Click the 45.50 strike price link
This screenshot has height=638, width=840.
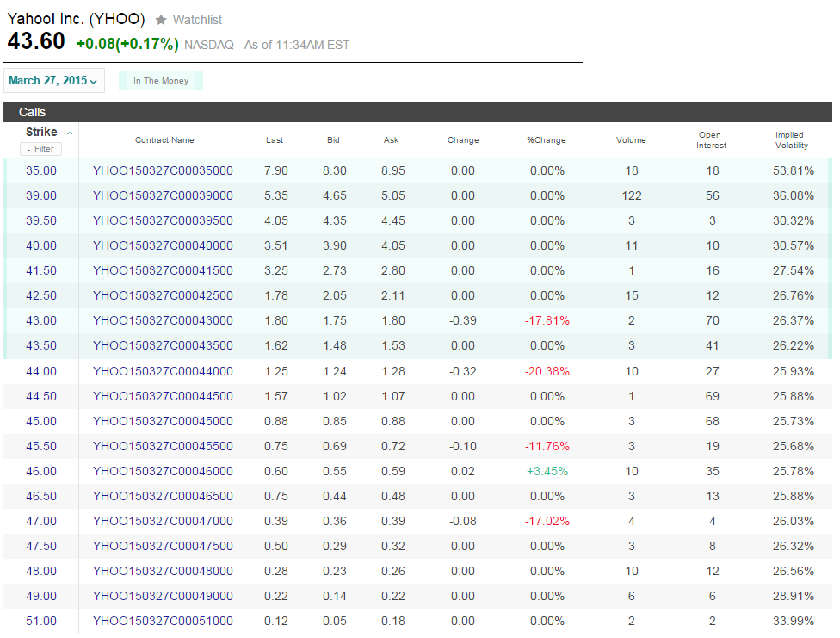(x=41, y=446)
